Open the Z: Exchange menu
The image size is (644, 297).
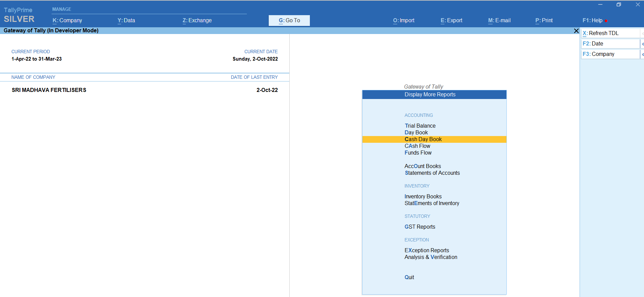(197, 21)
